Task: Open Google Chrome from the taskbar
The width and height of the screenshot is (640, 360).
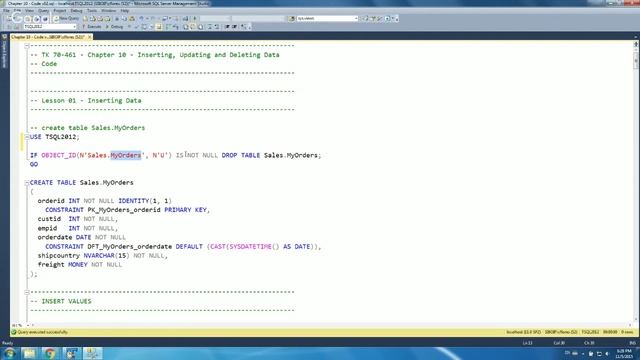Action: click(50, 353)
